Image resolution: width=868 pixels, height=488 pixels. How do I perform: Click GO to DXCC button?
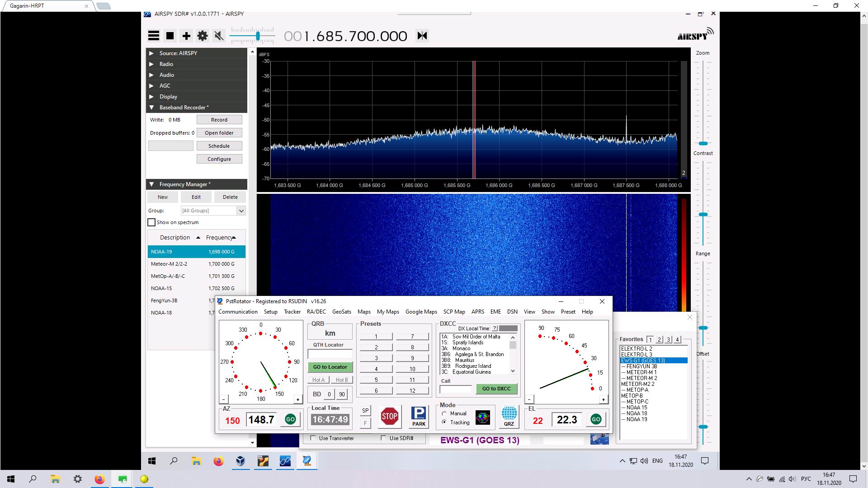click(x=496, y=389)
